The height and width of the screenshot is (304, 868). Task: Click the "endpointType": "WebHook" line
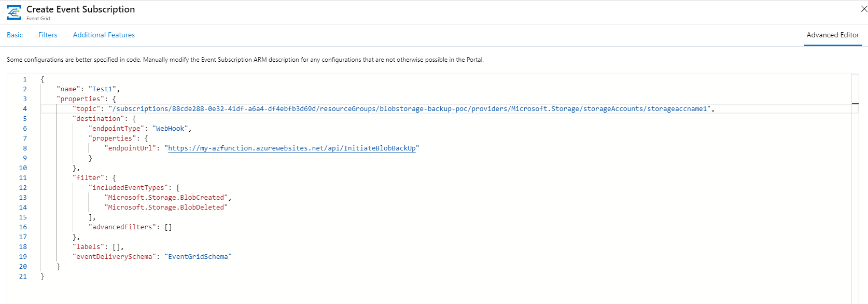click(140, 129)
